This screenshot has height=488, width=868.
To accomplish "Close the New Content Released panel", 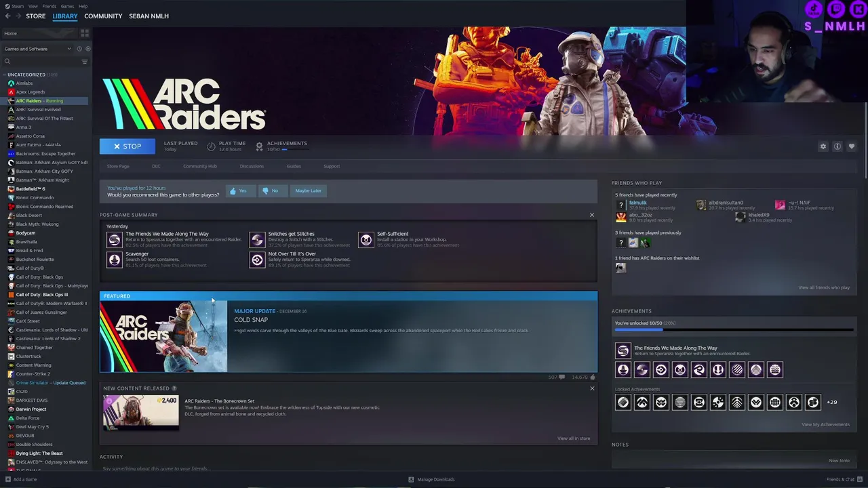I will [x=592, y=388].
